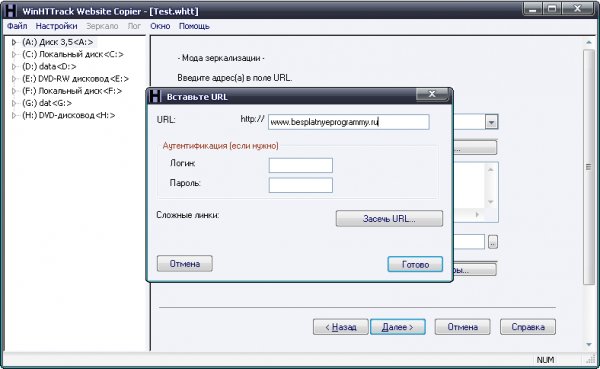The height and width of the screenshot is (369, 600).
Task: Expand the (F:) Локальный диск node
Action: pyautogui.click(x=14, y=91)
